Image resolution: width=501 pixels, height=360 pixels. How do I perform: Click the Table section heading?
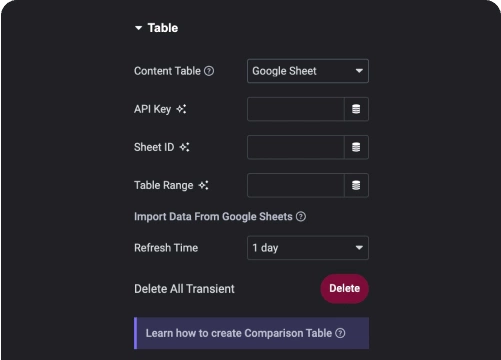click(x=163, y=28)
